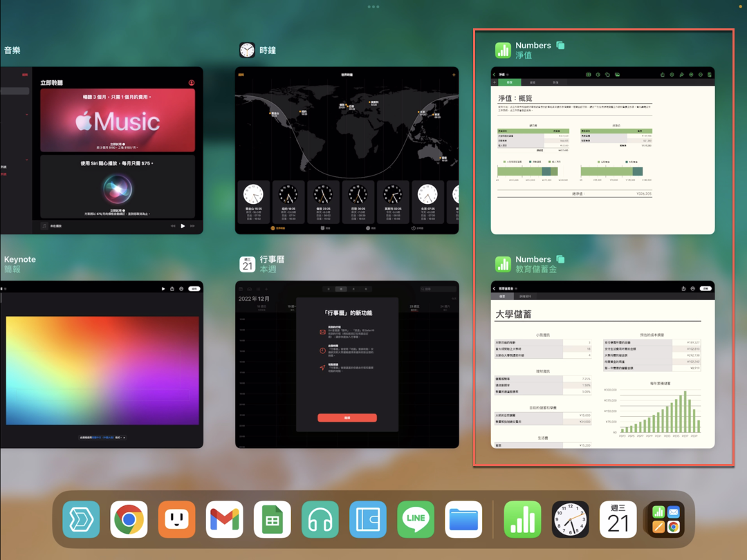The image size is (747, 560).
Task: Switch to the 音樂 app card
Action: click(102, 151)
